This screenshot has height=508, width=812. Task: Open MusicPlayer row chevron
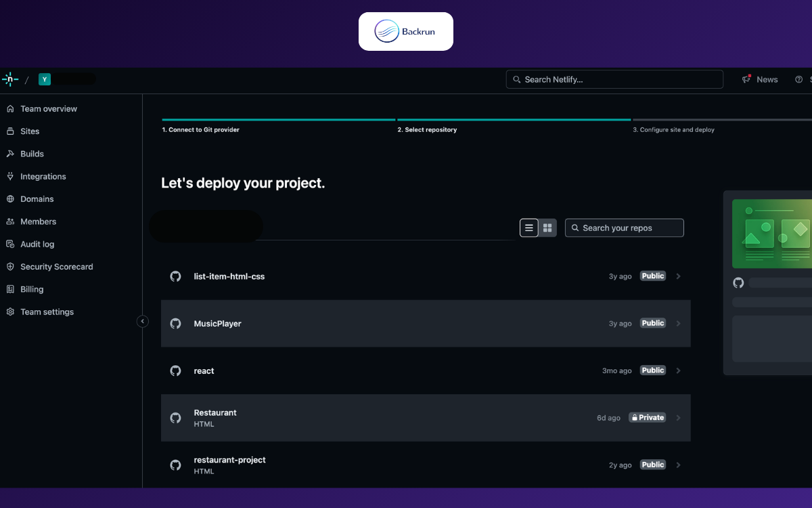(679, 324)
